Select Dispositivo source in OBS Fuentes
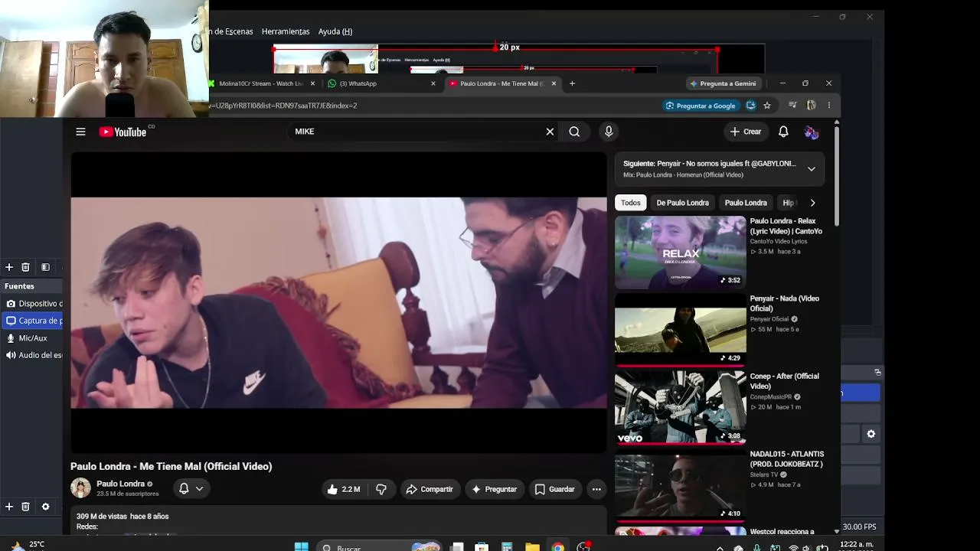The image size is (980, 551). 34,304
